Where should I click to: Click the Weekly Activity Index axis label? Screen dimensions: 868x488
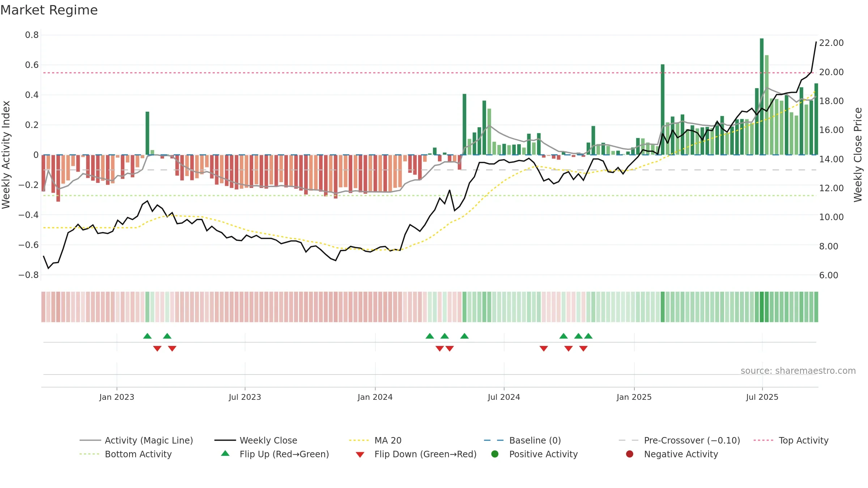pos(6,155)
